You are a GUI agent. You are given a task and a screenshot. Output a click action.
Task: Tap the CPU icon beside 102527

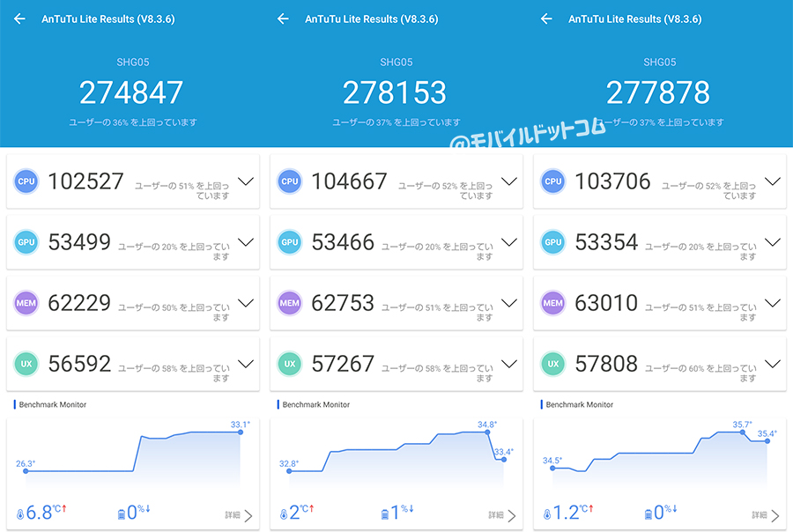click(26, 181)
